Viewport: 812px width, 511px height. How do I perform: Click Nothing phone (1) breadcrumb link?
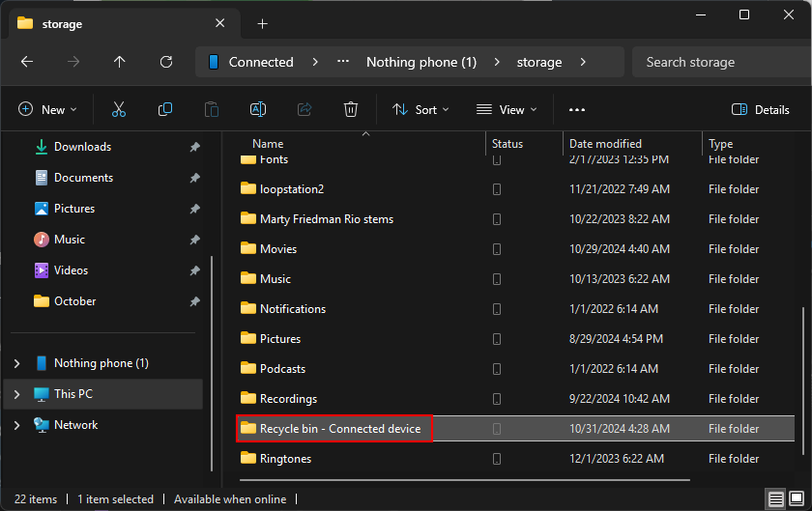[x=421, y=62]
